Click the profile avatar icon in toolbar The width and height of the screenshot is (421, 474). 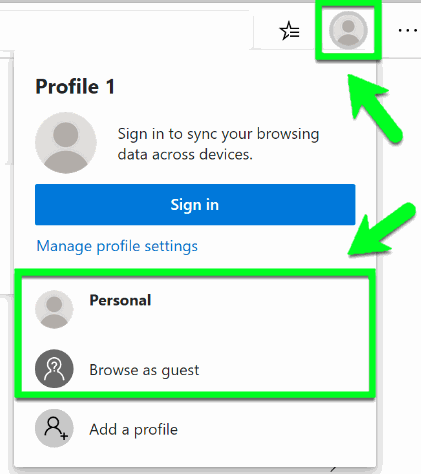[348, 30]
